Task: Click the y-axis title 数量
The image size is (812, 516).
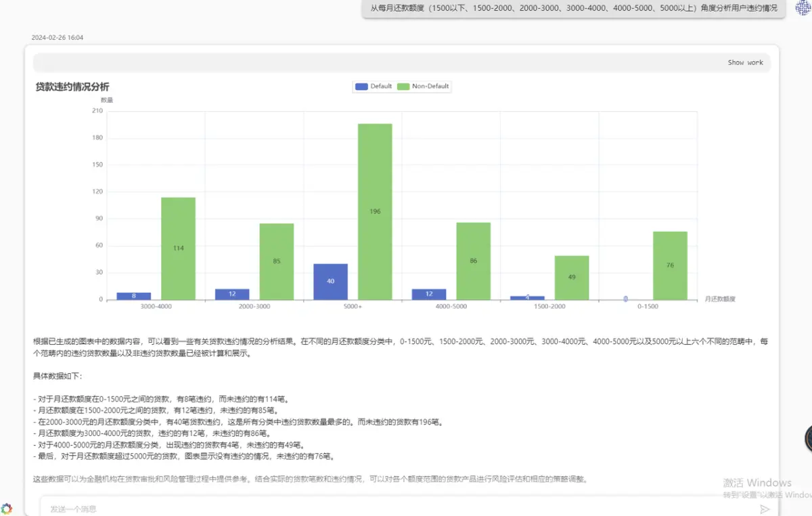Action: pyautogui.click(x=107, y=100)
